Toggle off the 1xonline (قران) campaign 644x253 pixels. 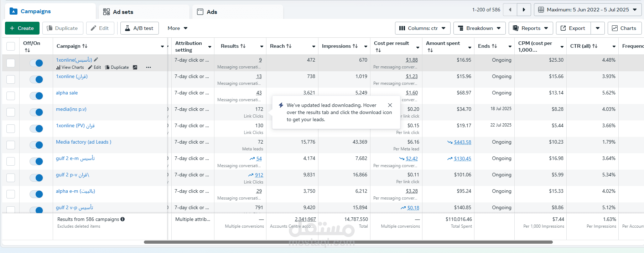pyautogui.click(x=36, y=79)
